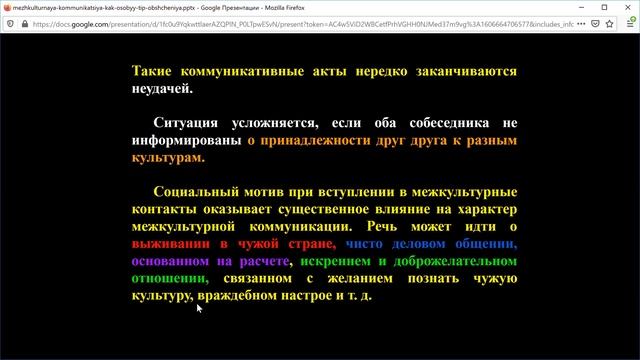Image resolution: width=640 pixels, height=360 pixels.
Task: Click the phrase 'культуру, враждебном настрое и т. д.'
Action: (251, 296)
